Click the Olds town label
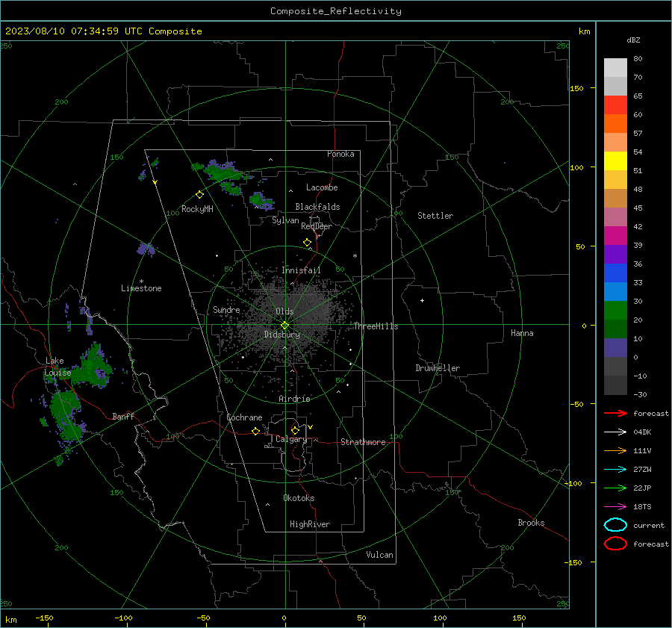 pyautogui.click(x=284, y=311)
